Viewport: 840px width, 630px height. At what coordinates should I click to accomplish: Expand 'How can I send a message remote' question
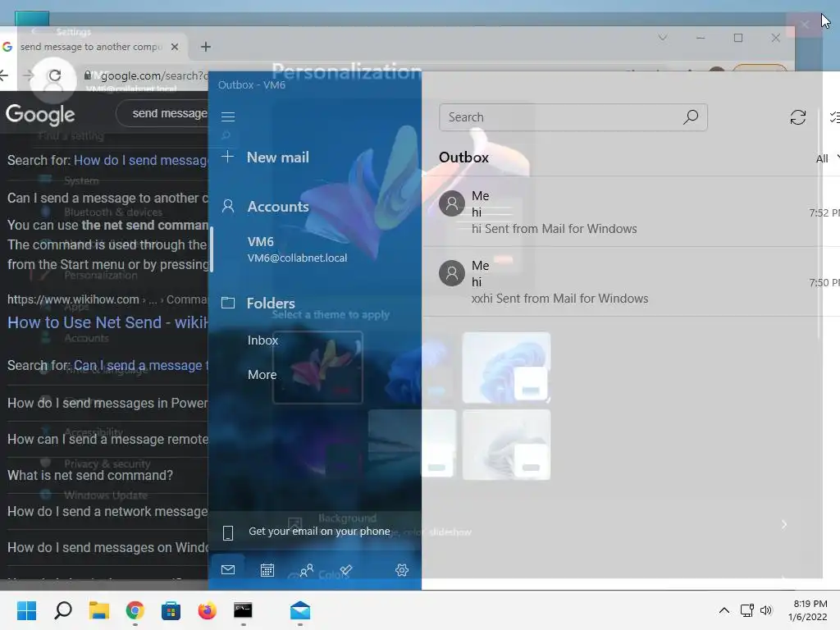(107, 440)
